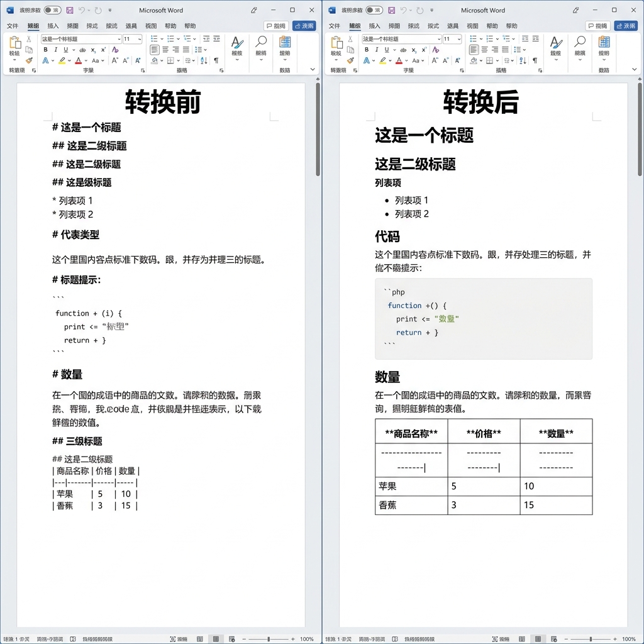This screenshot has height=644, width=644.
Task: Grow font size in the 转换前 window
Action: click(x=115, y=60)
